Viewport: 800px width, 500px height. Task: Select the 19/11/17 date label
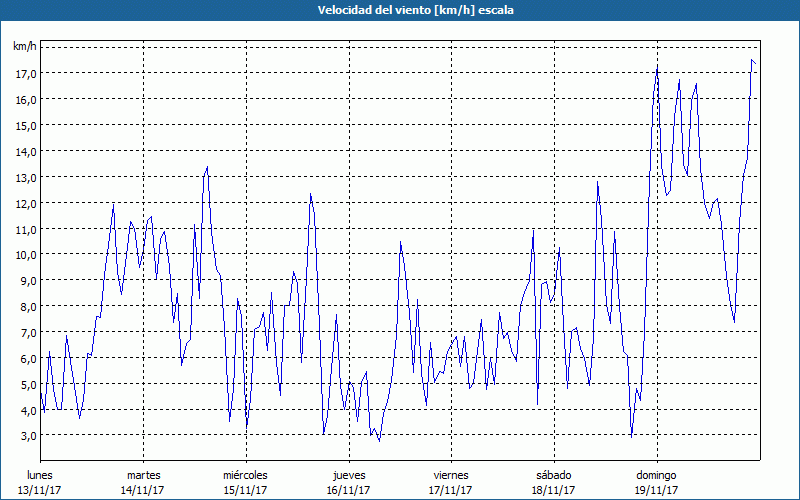[x=656, y=490]
